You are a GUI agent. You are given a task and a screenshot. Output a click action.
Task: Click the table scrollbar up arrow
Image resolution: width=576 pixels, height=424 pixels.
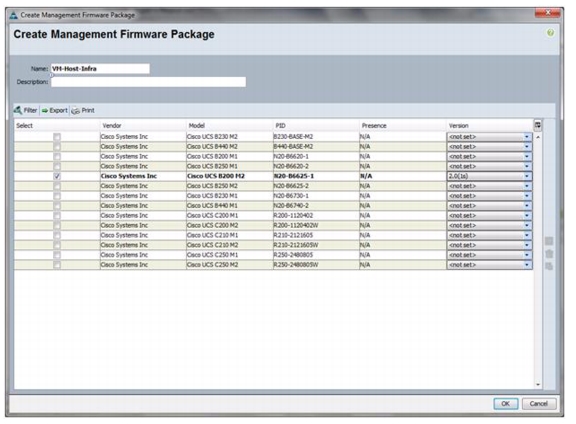538,137
